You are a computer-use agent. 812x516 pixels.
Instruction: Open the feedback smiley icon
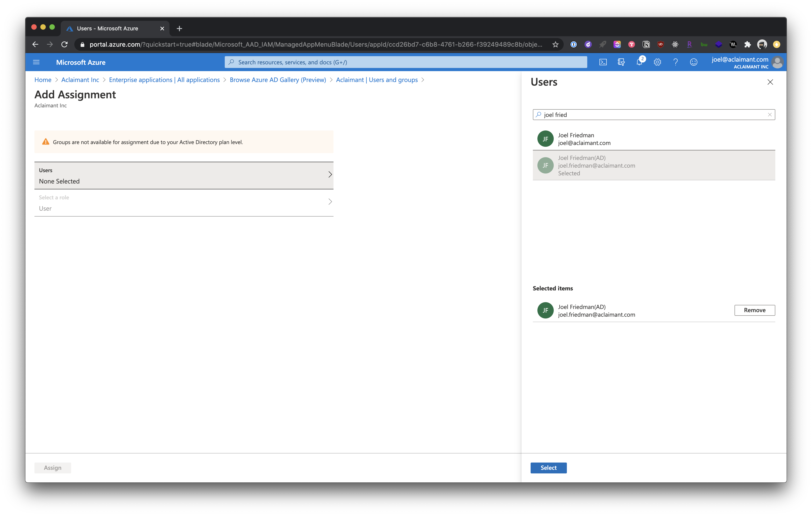coord(694,62)
